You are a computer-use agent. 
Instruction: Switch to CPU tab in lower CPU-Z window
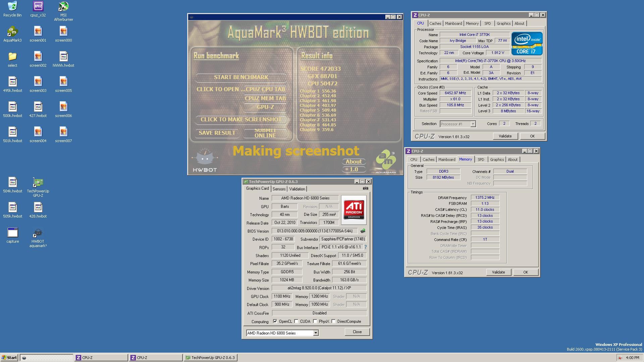(x=414, y=160)
